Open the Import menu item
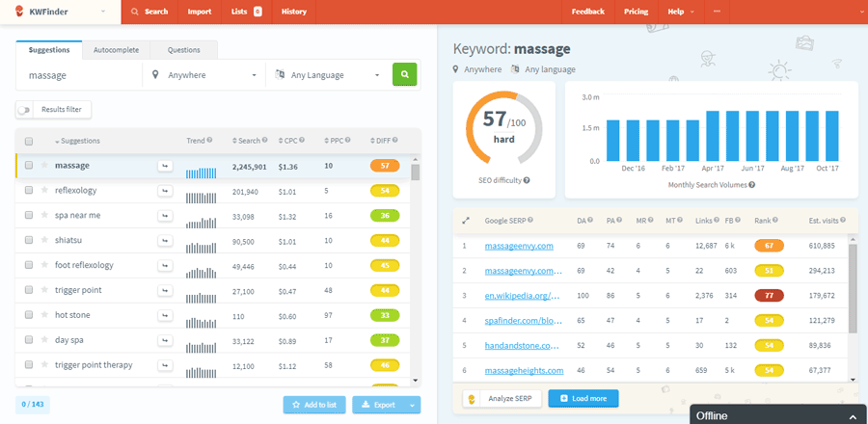The height and width of the screenshot is (424, 868). [200, 12]
